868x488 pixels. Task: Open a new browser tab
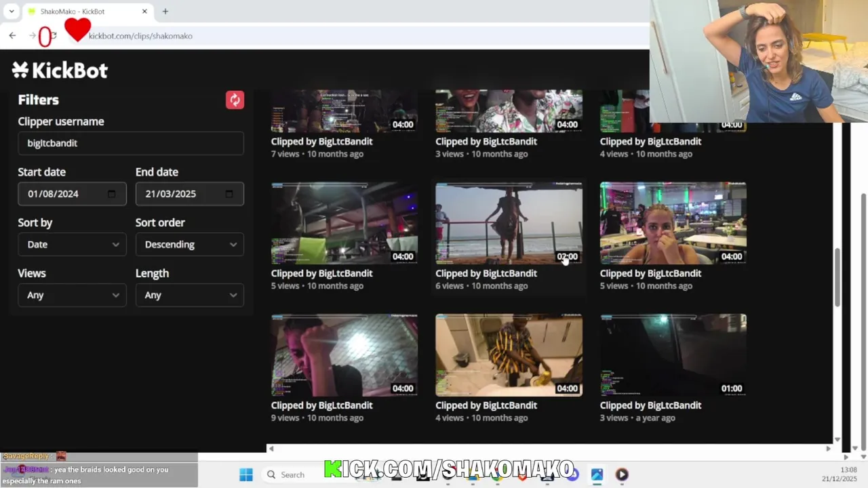(x=165, y=12)
